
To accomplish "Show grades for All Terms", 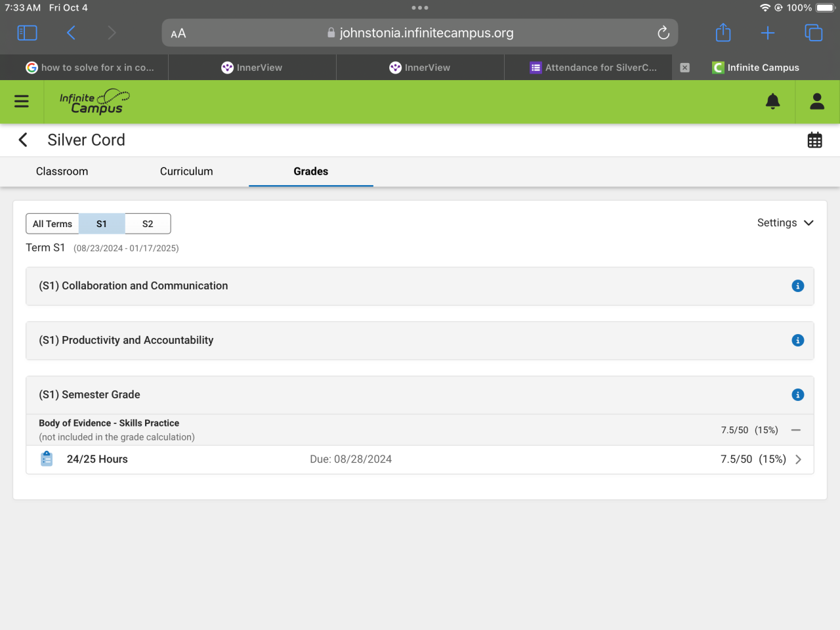I will pos(52,224).
